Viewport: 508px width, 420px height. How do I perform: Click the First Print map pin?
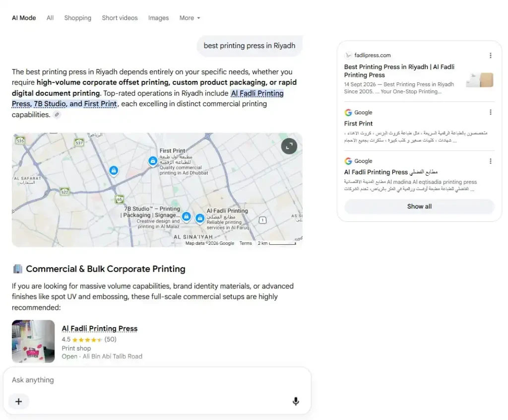pos(153,161)
